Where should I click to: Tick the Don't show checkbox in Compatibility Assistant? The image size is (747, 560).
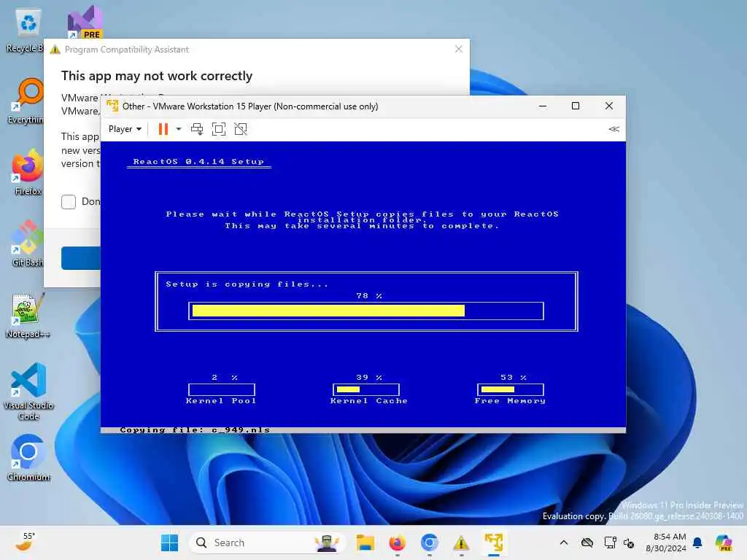[x=69, y=202]
